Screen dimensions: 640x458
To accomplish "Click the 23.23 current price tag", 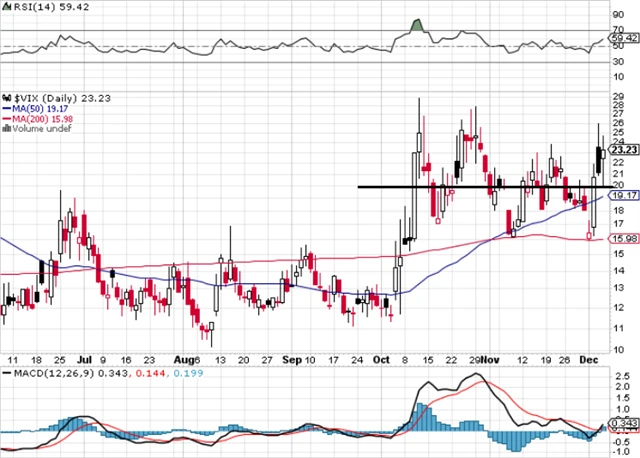I will (x=624, y=149).
